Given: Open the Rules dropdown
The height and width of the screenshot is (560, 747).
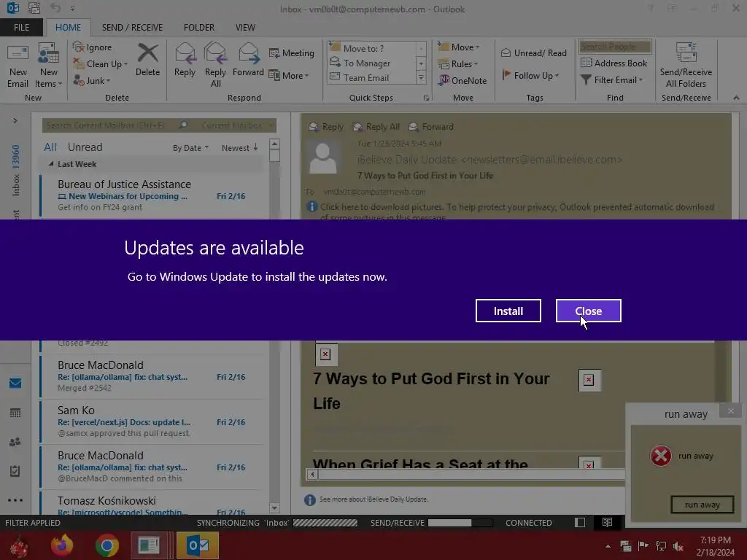Looking at the screenshot, I should click(458, 64).
